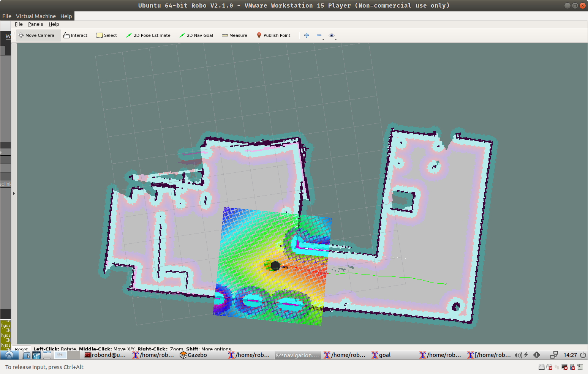Click the shutdown power icon in tray

[583, 355]
